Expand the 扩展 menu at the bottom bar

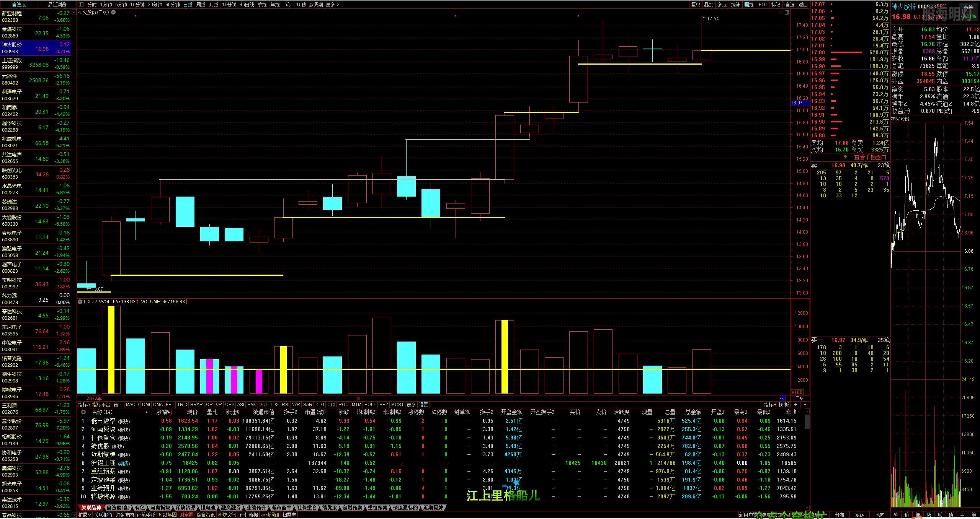pos(84,515)
